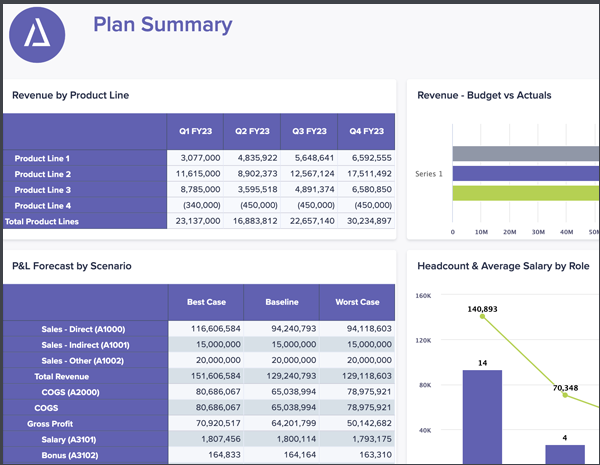
Task: Click the 70,348 salary data point
Action: pyautogui.click(x=565, y=395)
